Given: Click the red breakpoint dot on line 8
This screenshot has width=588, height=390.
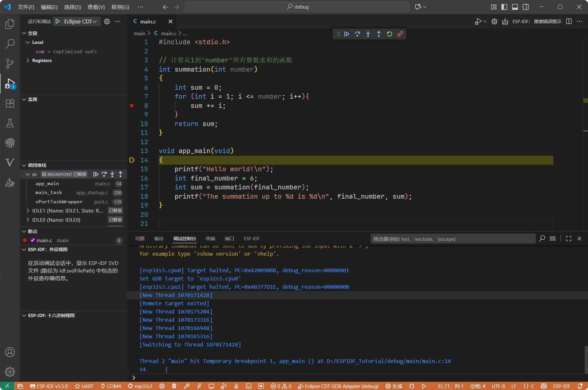Looking at the screenshot, I should (x=132, y=106).
